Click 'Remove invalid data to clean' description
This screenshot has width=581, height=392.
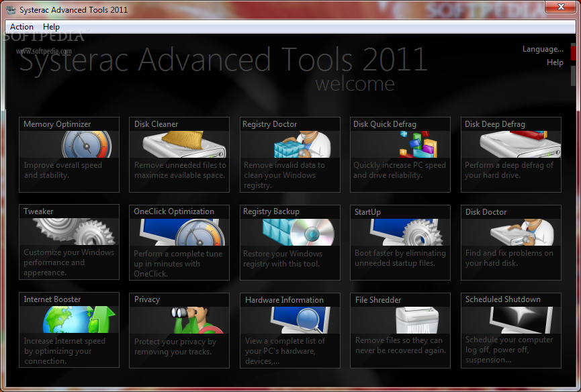(x=284, y=175)
